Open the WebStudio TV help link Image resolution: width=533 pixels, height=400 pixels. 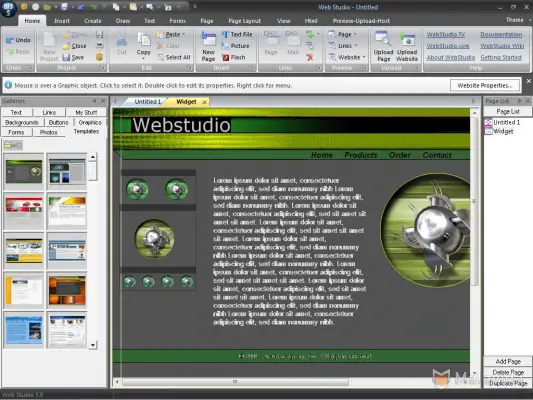445,35
